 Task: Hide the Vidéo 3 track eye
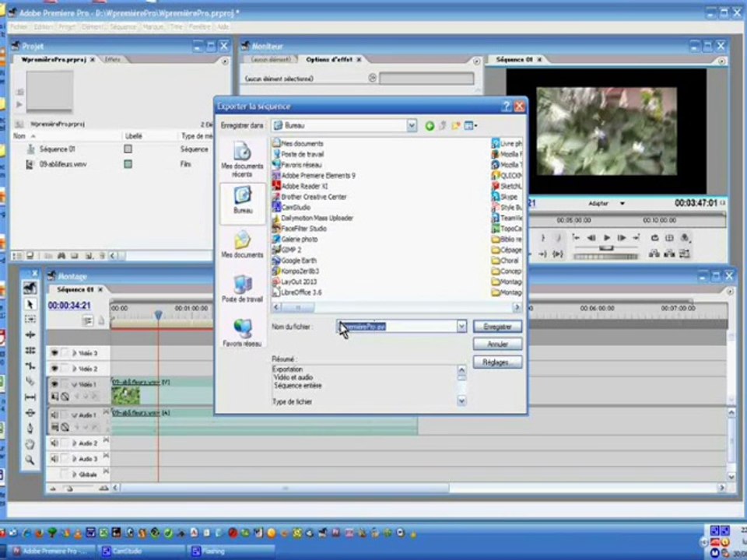tap(54, 353)
